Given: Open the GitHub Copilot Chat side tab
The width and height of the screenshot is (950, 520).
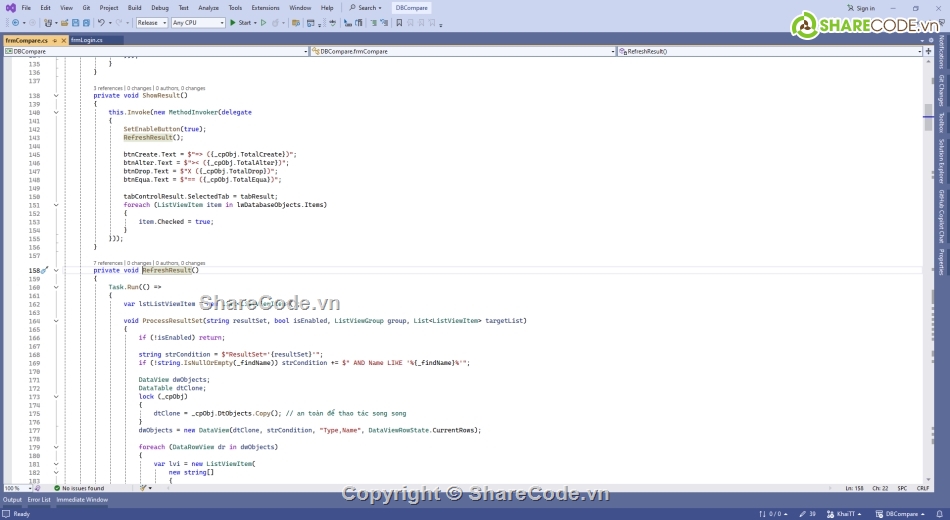Looking at the screenshot, I should 941,216.
